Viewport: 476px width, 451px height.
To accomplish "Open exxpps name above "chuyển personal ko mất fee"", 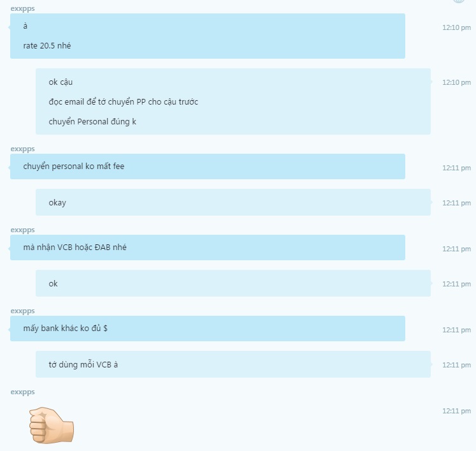I will (23, 149).
